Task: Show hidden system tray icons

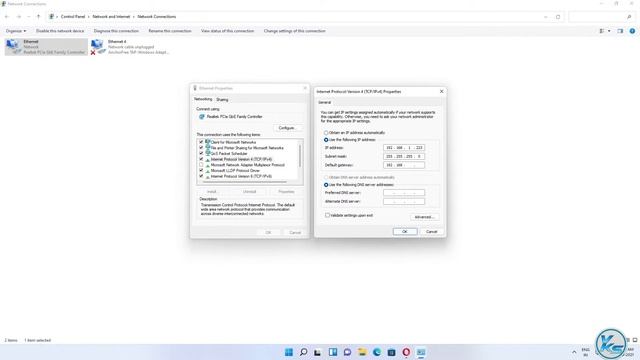Action: 574,352
